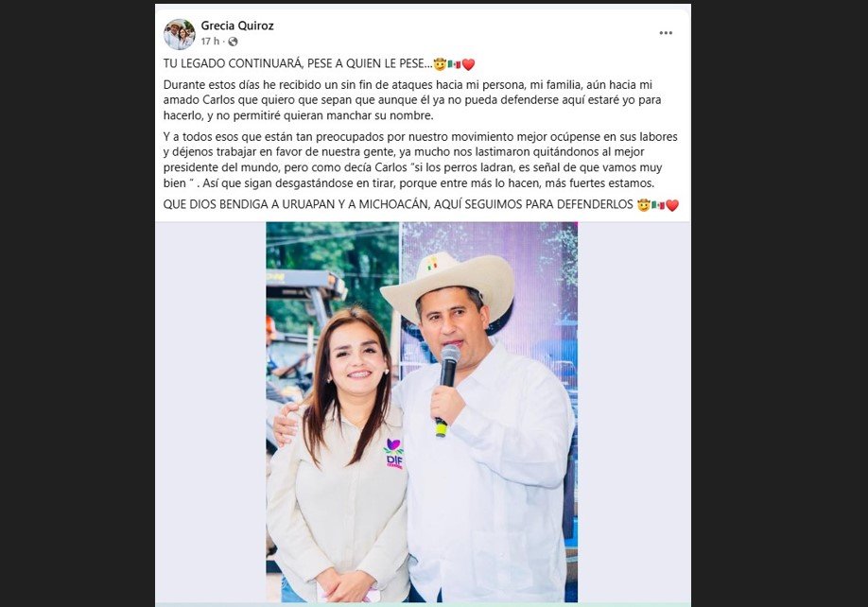Click the man's cowboy hat in the photo
868x607 pixels.
(447, 286)
